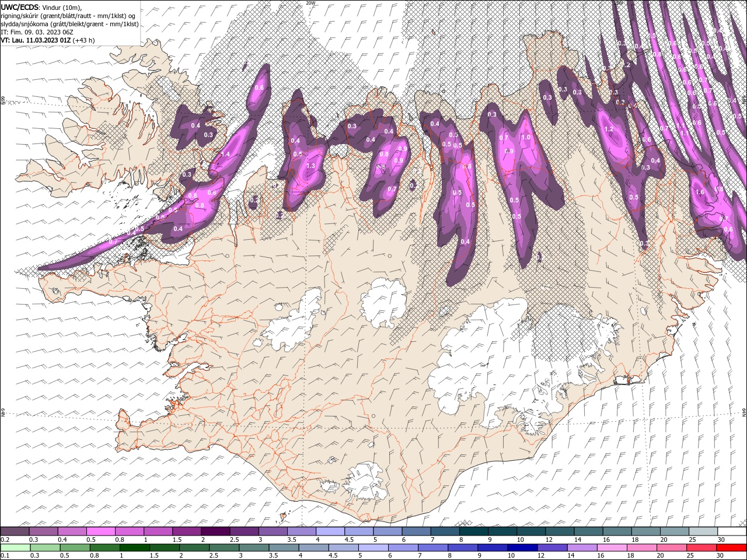This screenshot has width=747, height=560.
Task: Select the dark teal top-row swatch labeled 8
Action: [x=473, y=531]
